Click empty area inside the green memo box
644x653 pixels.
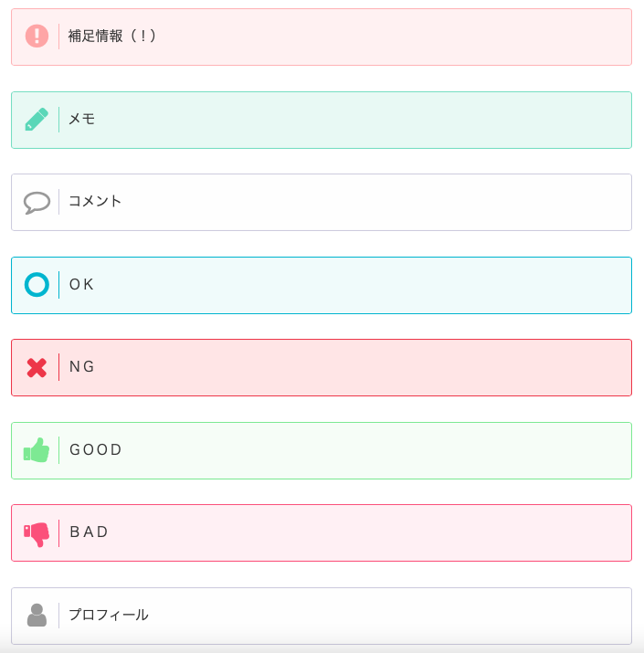coord(365,120)
